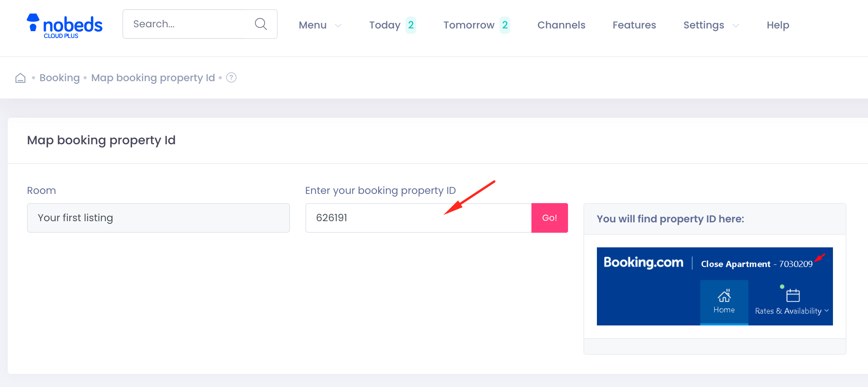Click the Room field "Your first listing"
Viewport: 868px width, 387px height.
point(158,218)
